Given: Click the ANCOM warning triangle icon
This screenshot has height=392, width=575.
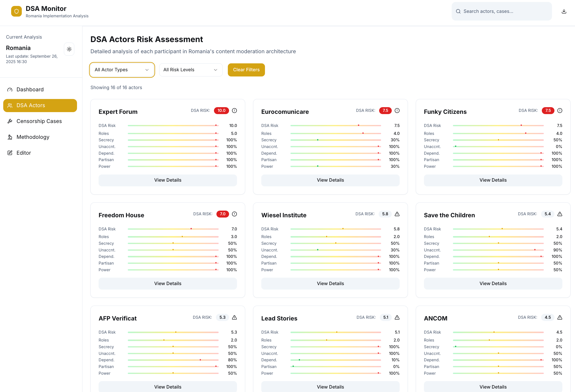Looking at the screenshot, I should tap(560, 318).
